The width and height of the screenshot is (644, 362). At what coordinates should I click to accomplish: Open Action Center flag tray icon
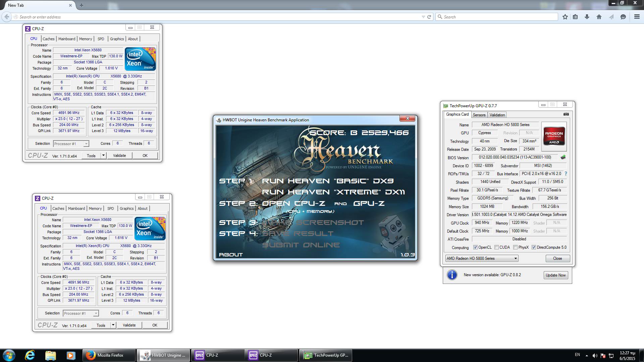coord(603,356)
